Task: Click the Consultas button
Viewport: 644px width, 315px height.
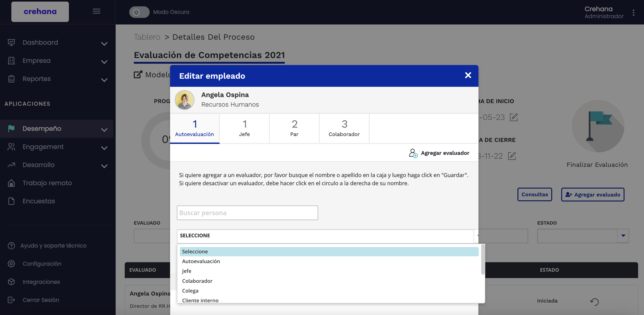Action: coord(534,194)
